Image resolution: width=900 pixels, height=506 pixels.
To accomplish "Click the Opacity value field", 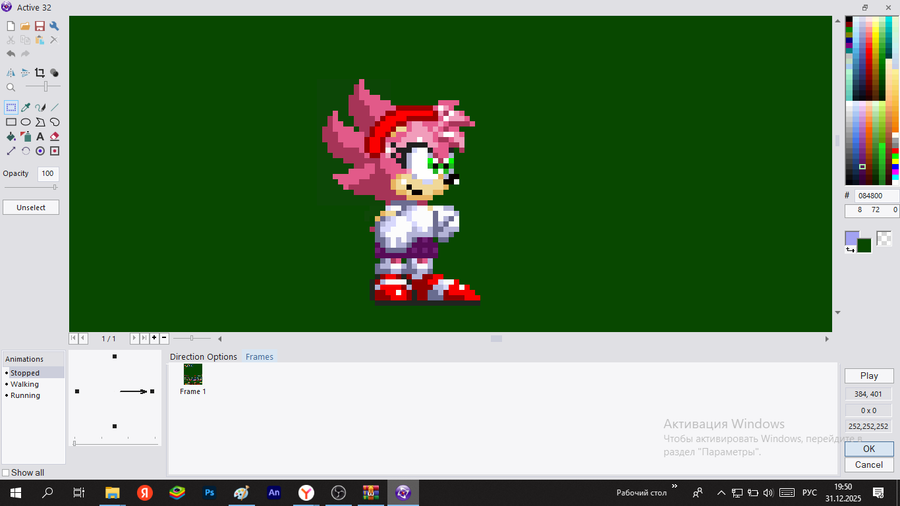I will tap(48, 173).
